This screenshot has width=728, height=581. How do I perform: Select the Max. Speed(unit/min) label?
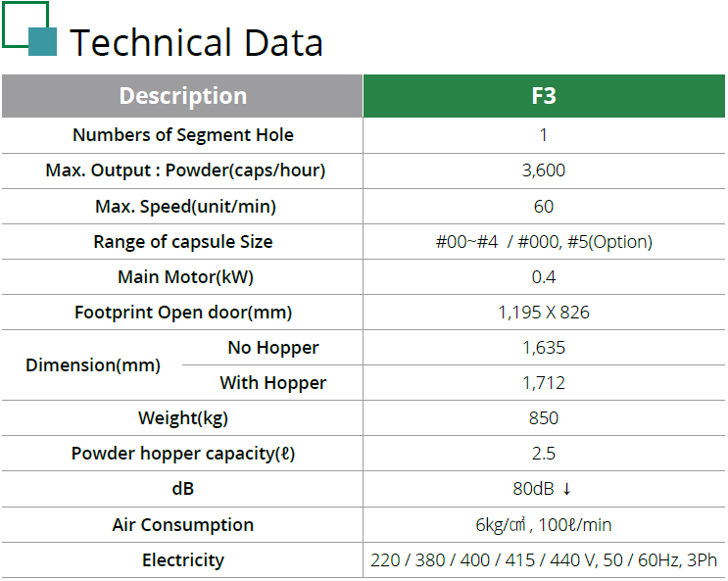185,207
